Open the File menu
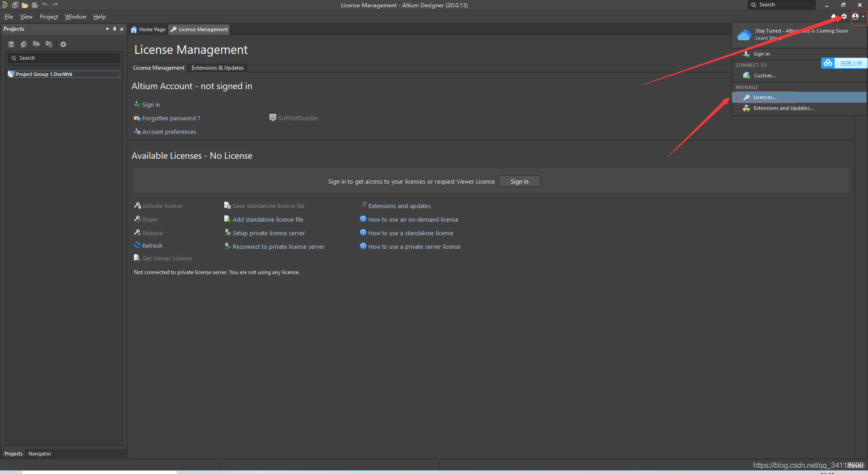Screen dimensions: 868x474 [9, 17]
